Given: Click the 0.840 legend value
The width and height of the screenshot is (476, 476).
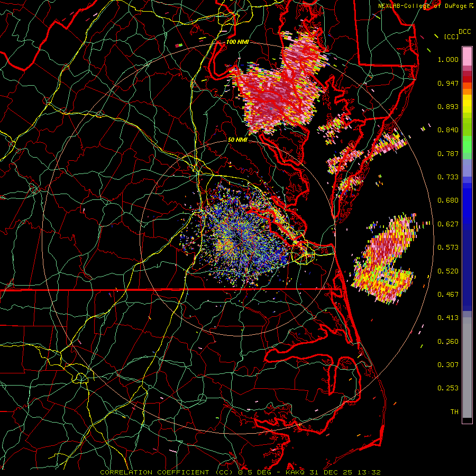Looking at the screenshot, I should pyautogui.click(x=448, y=130).
